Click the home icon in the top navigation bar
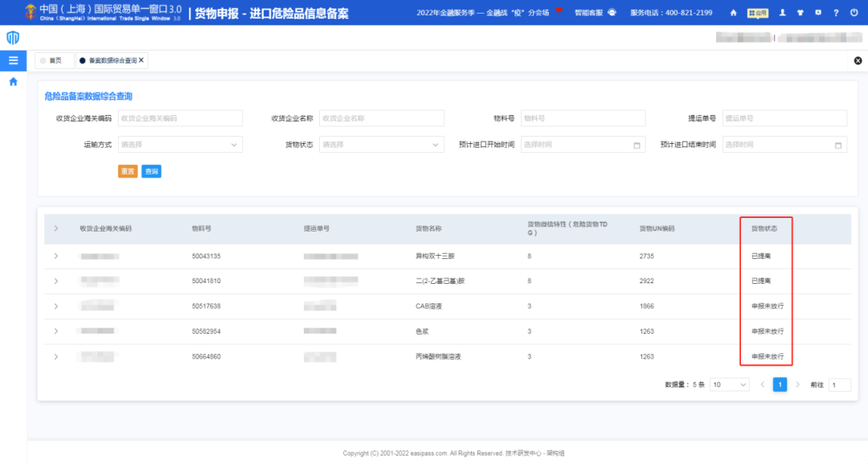The height and width of the screenshot is (464, 868). (x=733, y=12)
